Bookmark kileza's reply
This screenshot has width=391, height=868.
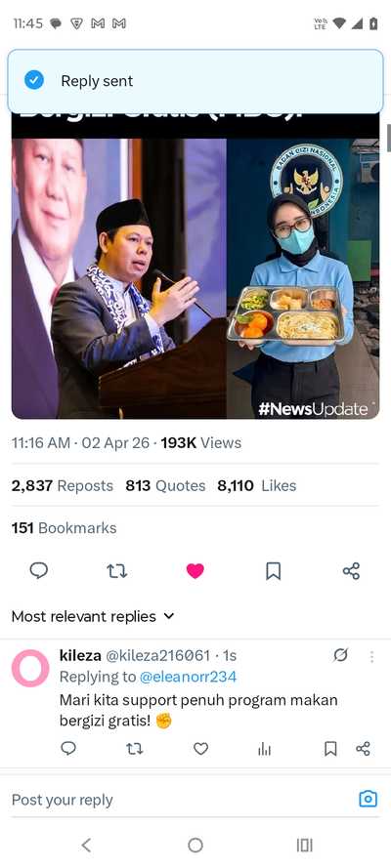pyautogui.click(x=330, y=749)
